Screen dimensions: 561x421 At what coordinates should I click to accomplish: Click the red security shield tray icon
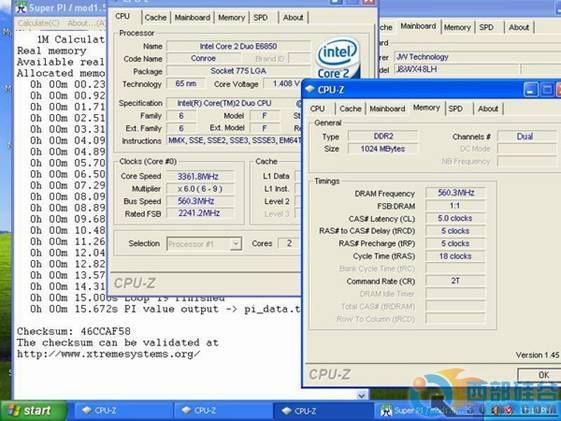(x=508, y=410)
